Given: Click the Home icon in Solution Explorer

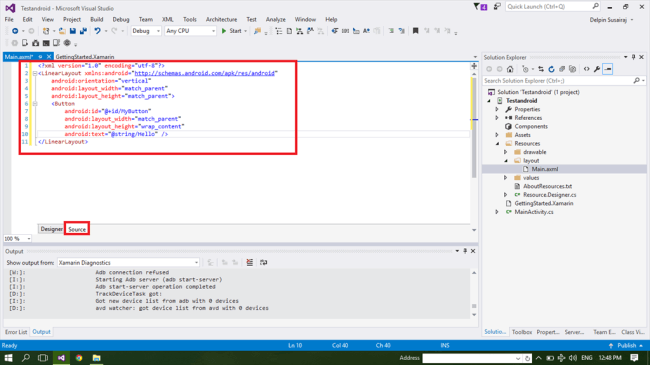Looking at the screenshot, I should (x=510, y=69).
